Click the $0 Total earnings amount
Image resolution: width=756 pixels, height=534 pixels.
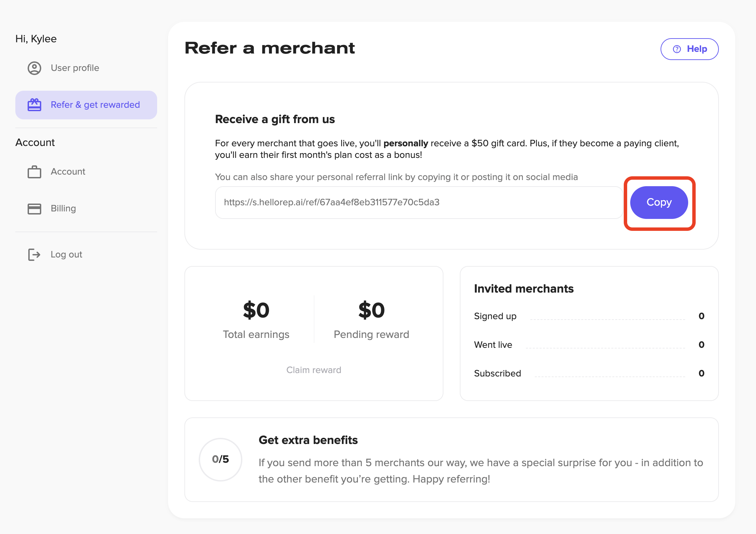click(x=256, y=310)
